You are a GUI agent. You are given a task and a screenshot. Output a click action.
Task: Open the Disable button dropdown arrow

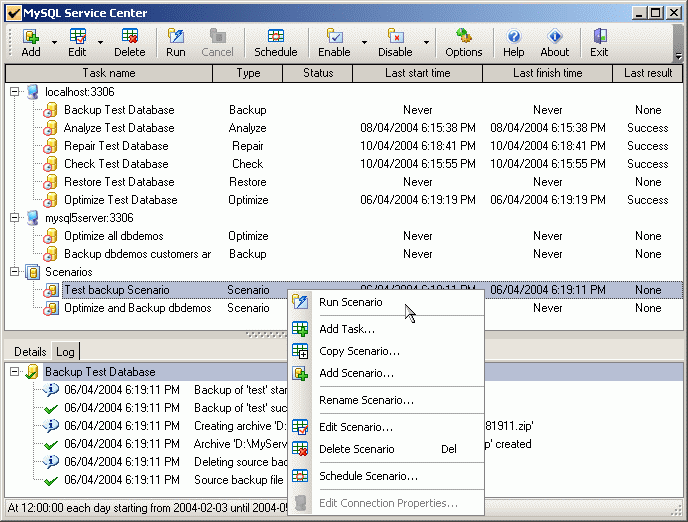426,43
